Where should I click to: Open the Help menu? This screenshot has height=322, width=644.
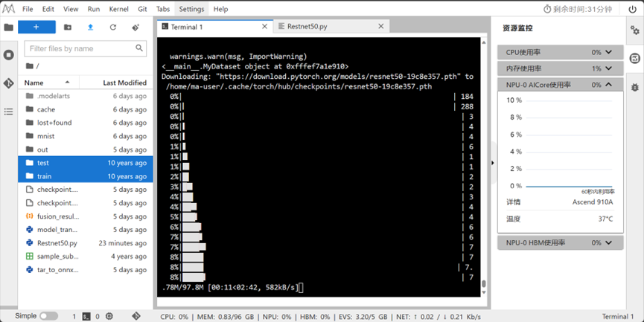tap(220, 9)
